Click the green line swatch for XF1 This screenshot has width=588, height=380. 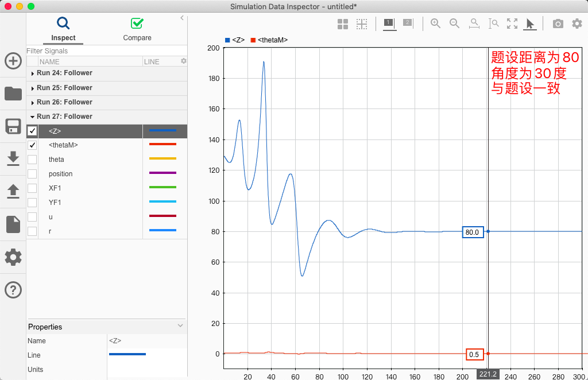coord(163,187)
